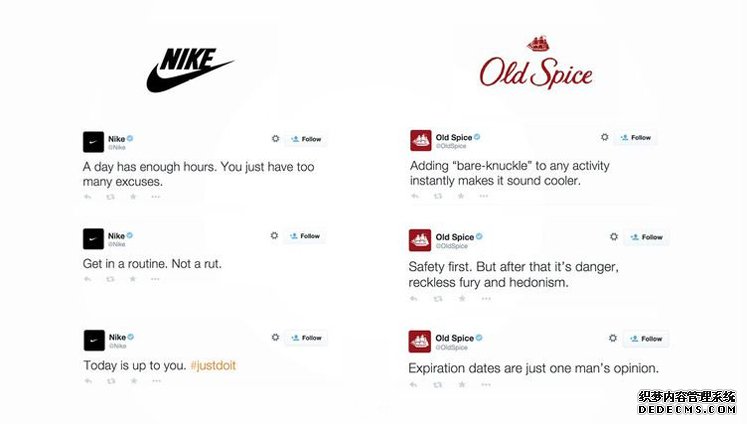Follow Old Spice from 'Safety first' tweet

[646, 237]
